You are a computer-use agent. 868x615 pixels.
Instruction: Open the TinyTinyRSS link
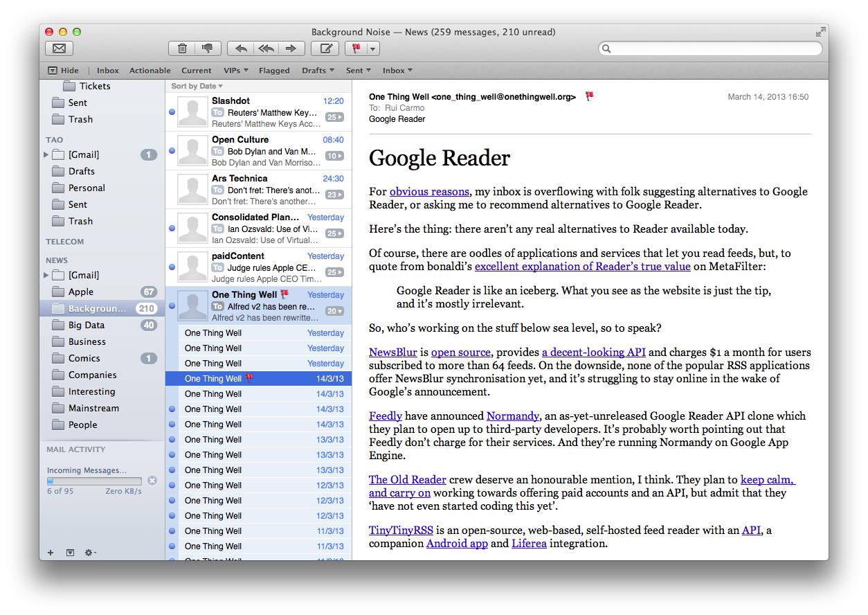click(x=401, y=531)
